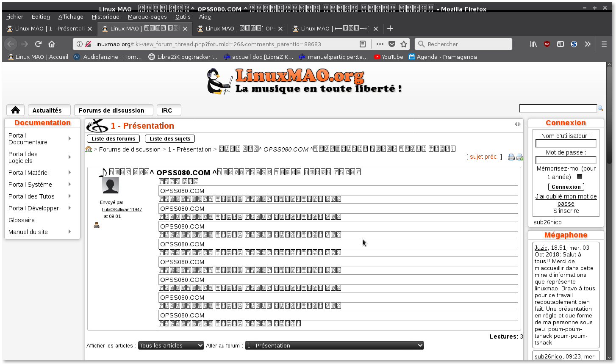The image size is (616, 364).
Task: Focus the Firefox Rechercher search box
Action: tap(463, 44)
